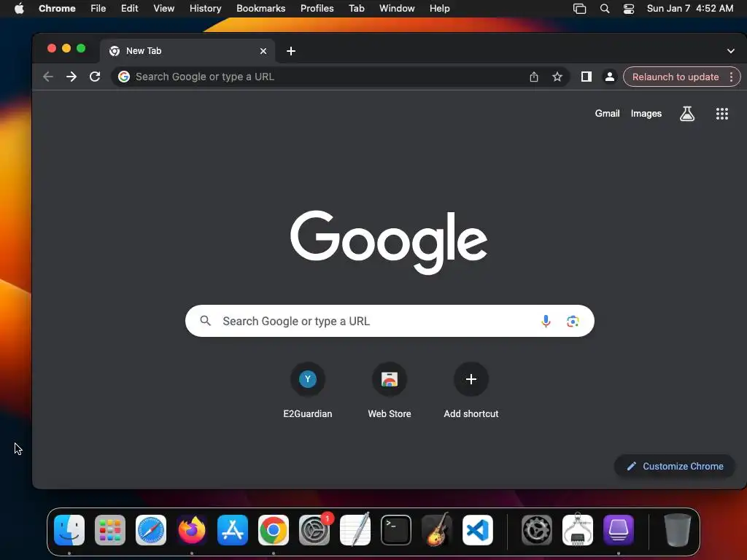Launch Firefox from the Dock
Viewport: 747px width, 560px height.
click(x=192, y=530)
